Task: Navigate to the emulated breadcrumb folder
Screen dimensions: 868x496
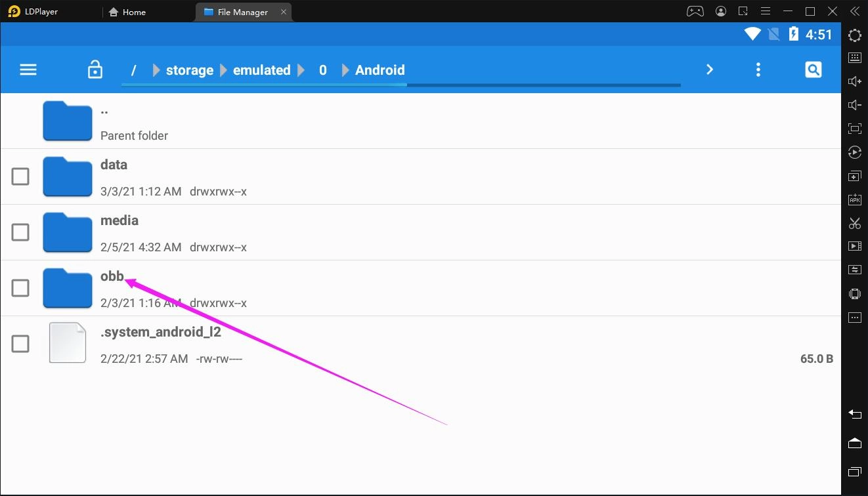Action: point(261,70)
